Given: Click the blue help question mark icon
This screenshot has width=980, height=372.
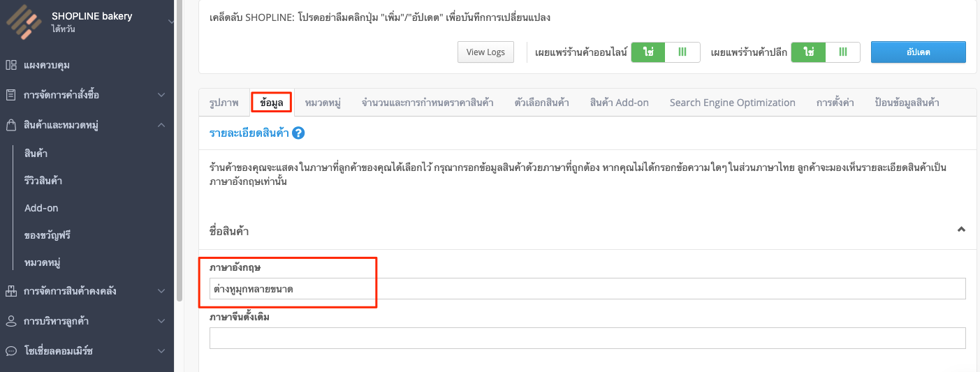Looking at the screenshot, I should coord(298,133).
